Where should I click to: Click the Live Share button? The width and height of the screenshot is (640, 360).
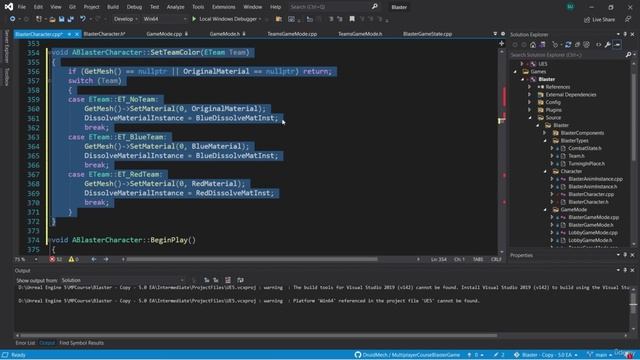click(599, 20)
